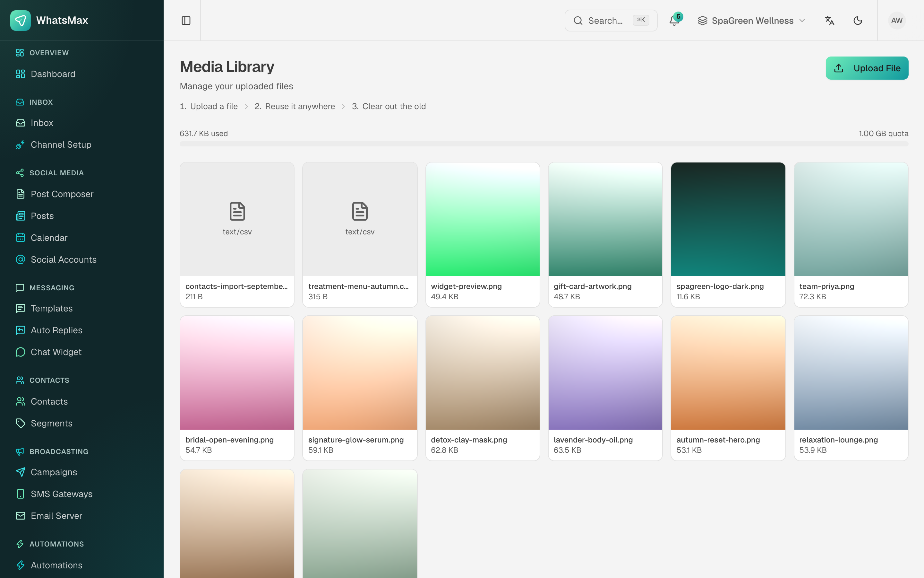Click the '3. Clear out the old' step
Viewport: 924px width, 578px height.
389,106
